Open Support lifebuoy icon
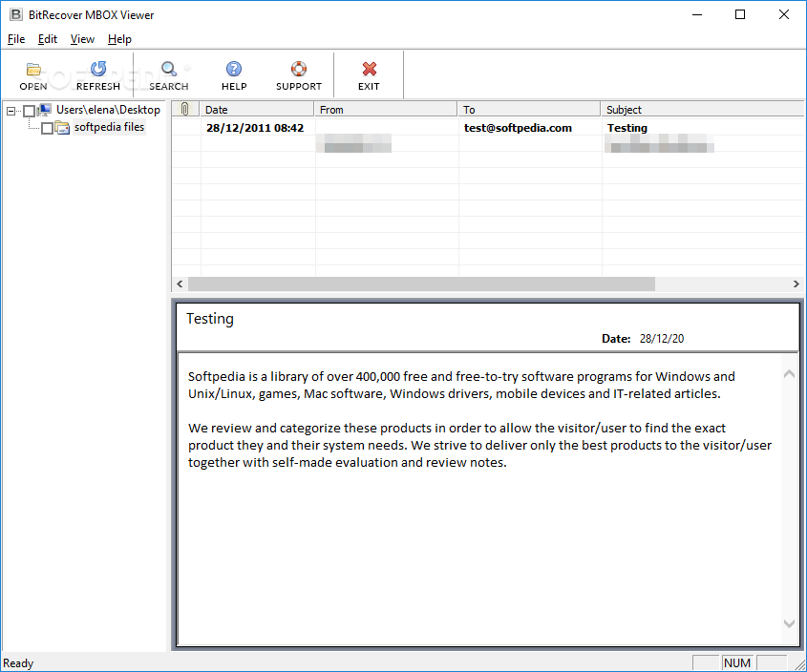This screenshot has height=672, width=807. 299,69
